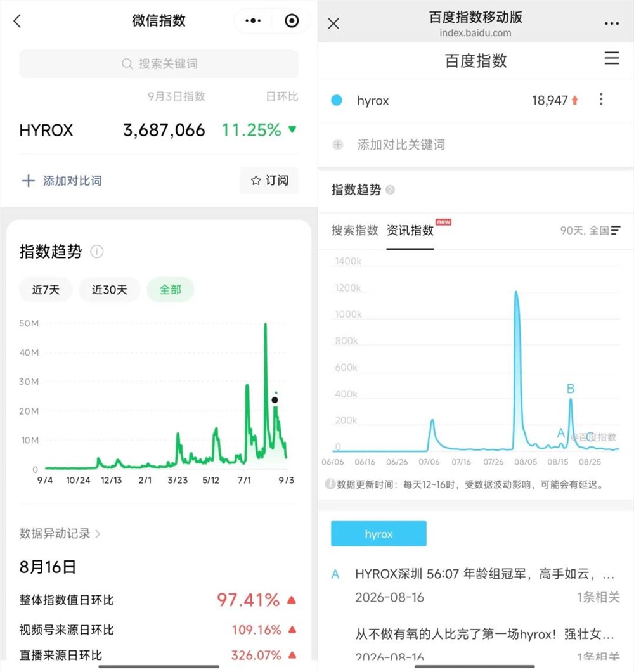Open browser more options in Baidu page

pyautogui.click(x=611, y=23)
